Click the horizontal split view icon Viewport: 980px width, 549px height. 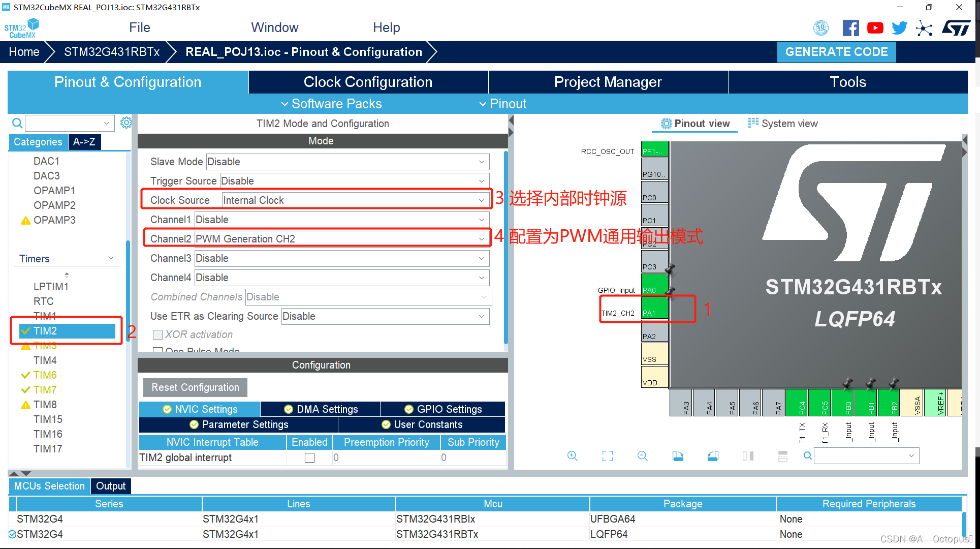[783, 456]
